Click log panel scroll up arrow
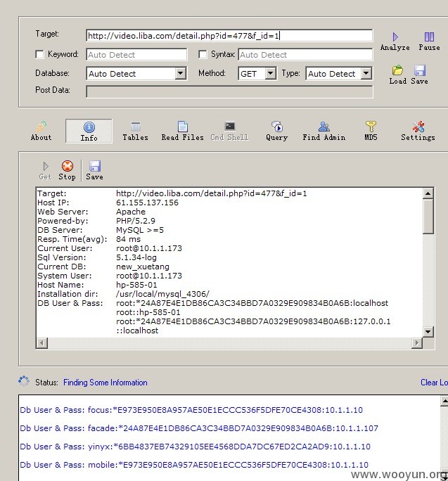 click(444, 401)
